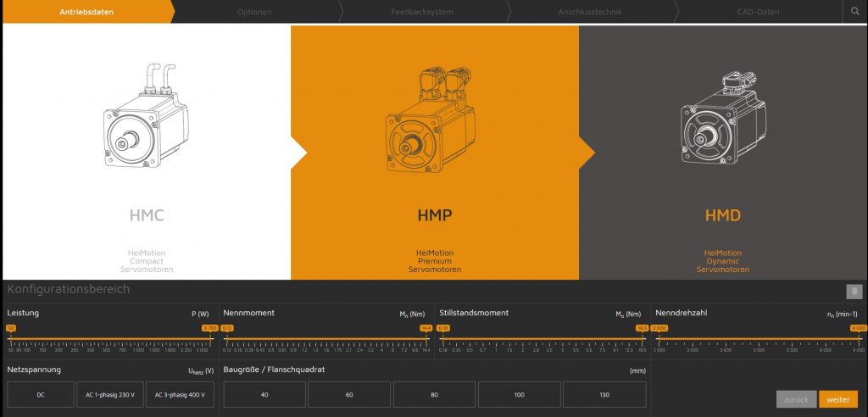
Task: Switch to the Optionen tab
Action: point(254,12)
